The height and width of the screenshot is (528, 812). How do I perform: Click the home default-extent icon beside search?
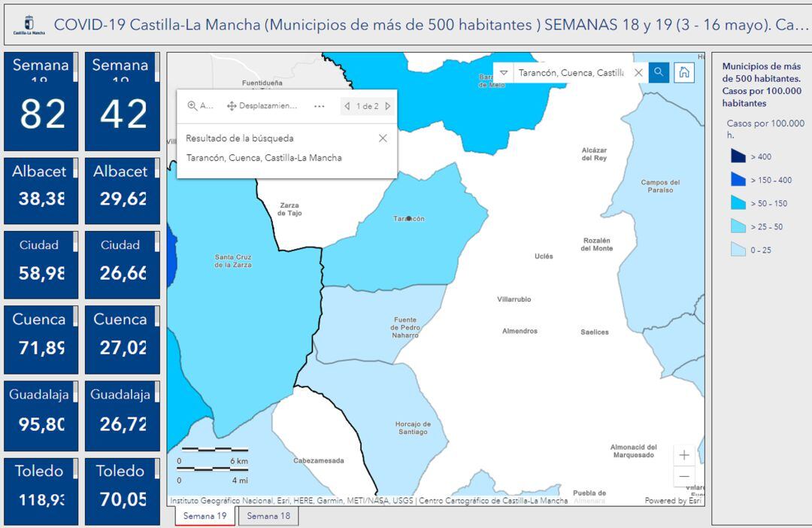pyautogui.click(x=685, y=72)
